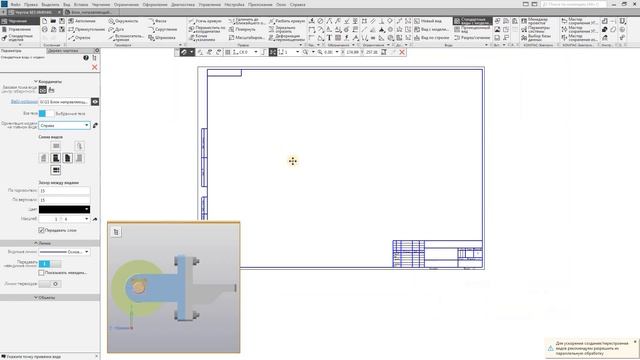The width and height of the screenshot is (640, 360).
Task: Open Менеджер проекта
Action: tap(535, 21)
